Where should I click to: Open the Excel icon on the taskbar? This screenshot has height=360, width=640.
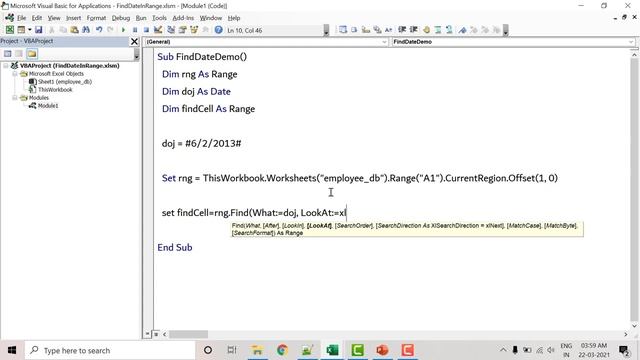pos(332,350)
